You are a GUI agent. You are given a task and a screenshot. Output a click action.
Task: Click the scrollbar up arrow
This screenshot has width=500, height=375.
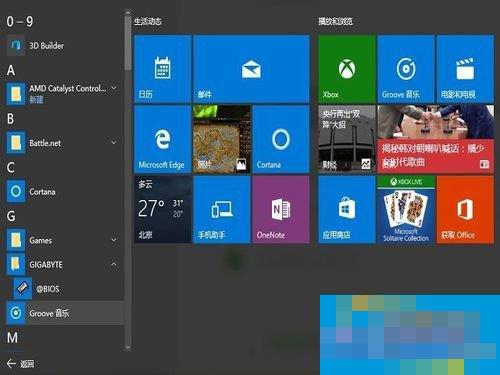(x=128, y=13)
